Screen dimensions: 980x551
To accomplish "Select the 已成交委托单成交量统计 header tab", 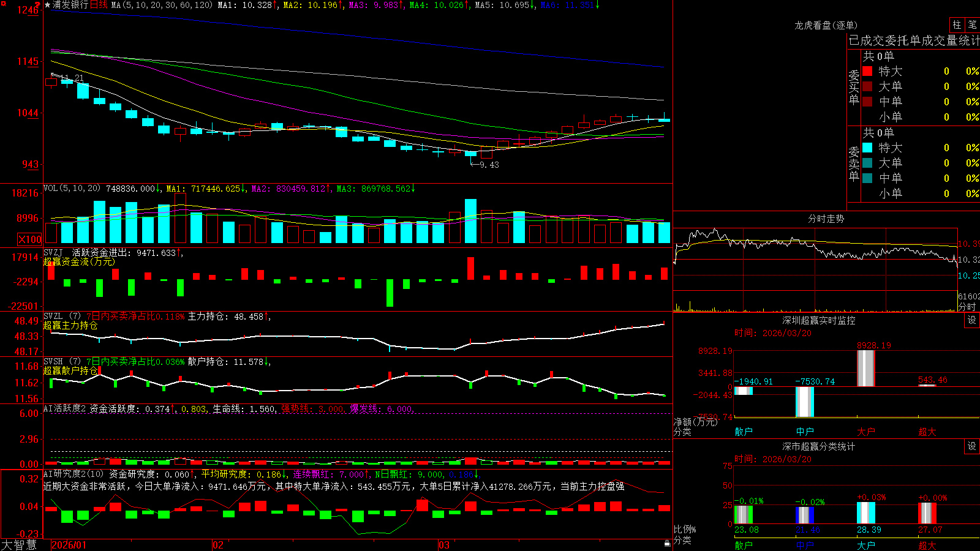I will [x=914, y=40].
